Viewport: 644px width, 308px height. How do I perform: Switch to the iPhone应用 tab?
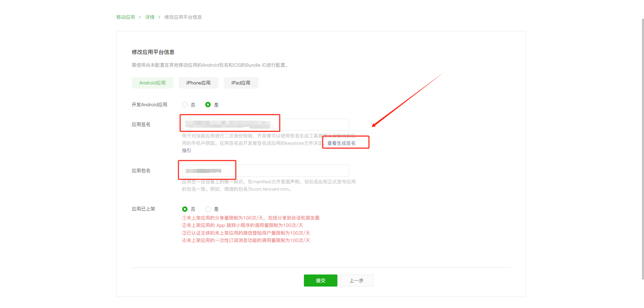click(x=199, y=83)
